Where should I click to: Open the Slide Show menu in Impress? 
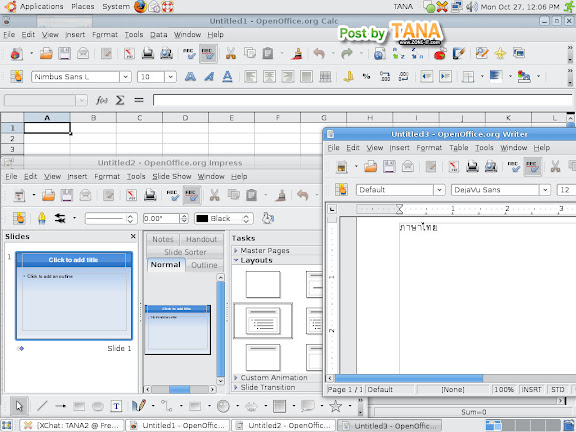[x=172, y=176]
